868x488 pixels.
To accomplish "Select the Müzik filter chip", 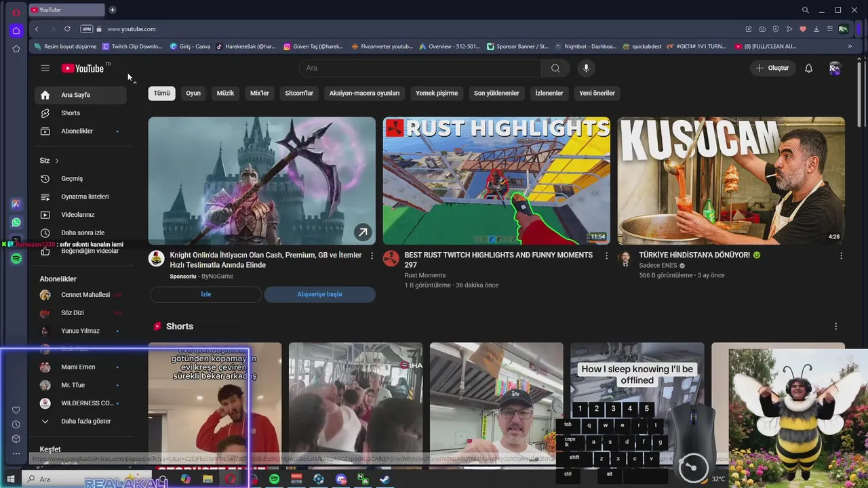I will [x=225, y=93].
